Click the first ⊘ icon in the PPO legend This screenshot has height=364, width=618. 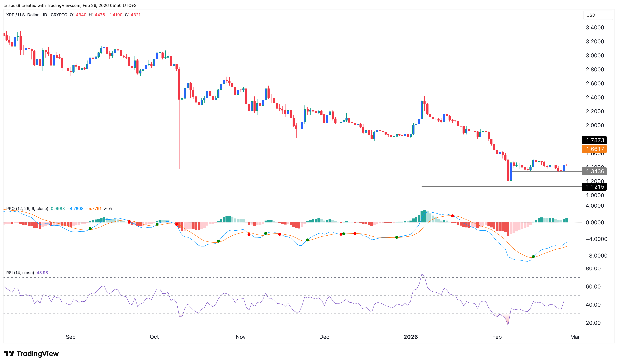pyautogui.click(x=105, y=209)
